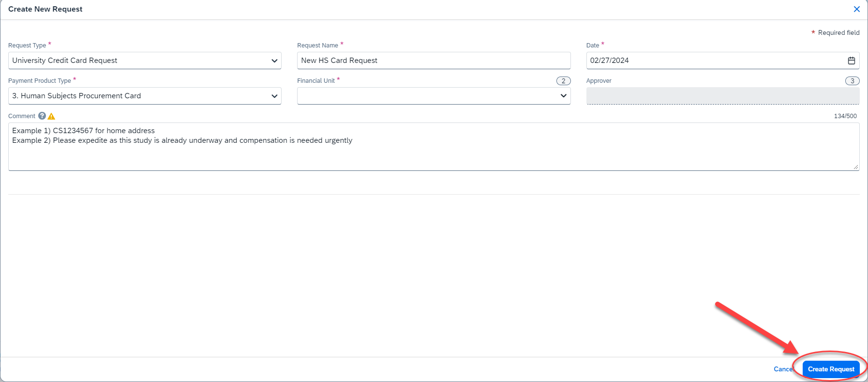Close the Create New Request dialog
Viewport: 868px width, 382px height.
pos(856,9)
